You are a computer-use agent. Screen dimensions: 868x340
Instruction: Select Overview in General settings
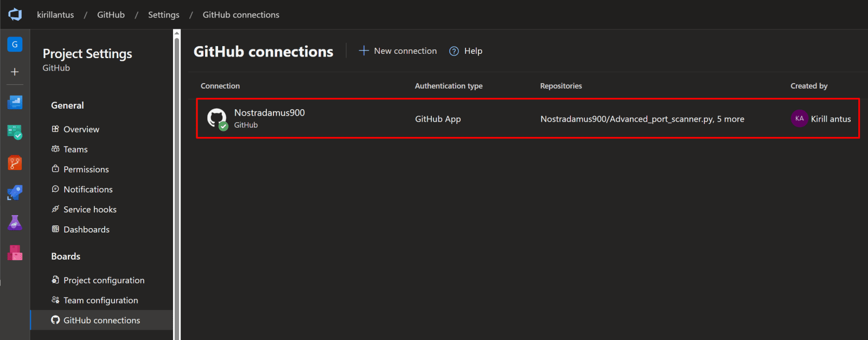[x=81, y=129]
